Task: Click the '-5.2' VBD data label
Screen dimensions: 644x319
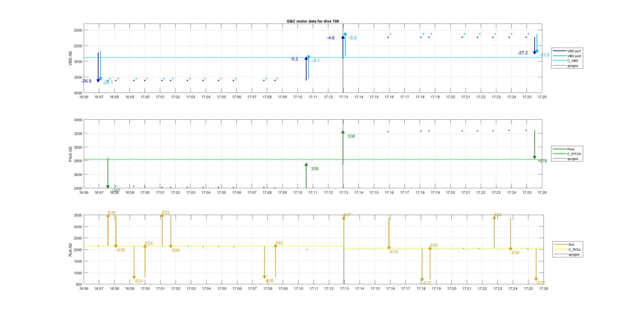Action: coord(294,59)
